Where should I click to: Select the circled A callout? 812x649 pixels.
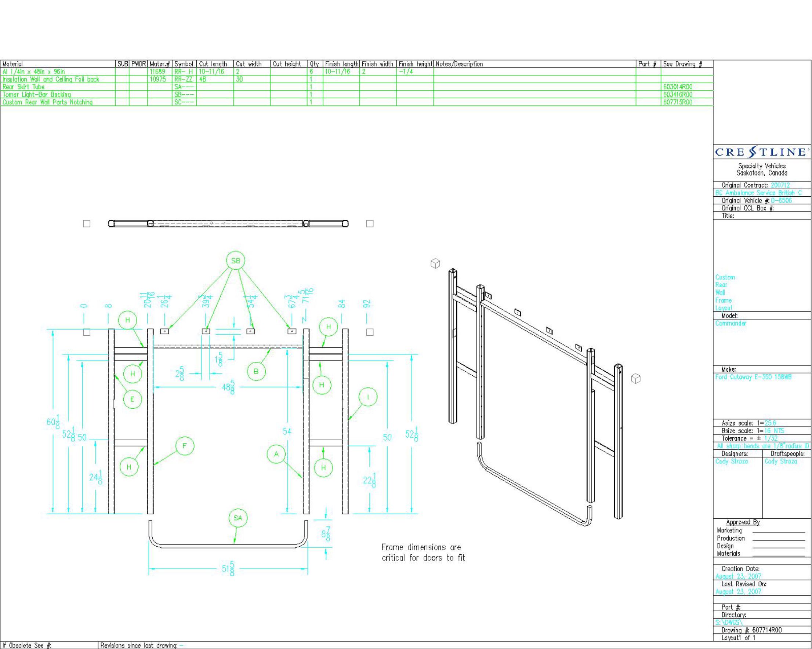point(276,454)
